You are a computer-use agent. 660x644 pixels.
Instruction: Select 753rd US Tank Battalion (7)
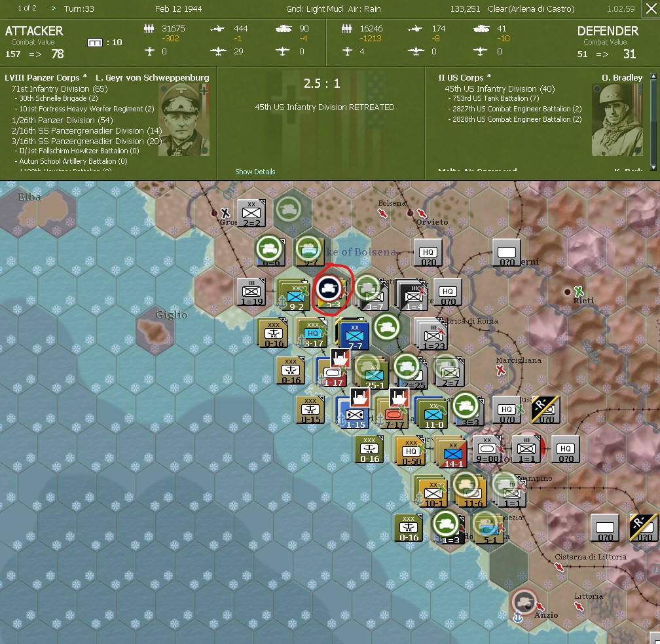pyautogui.click(x=494, y=98)
